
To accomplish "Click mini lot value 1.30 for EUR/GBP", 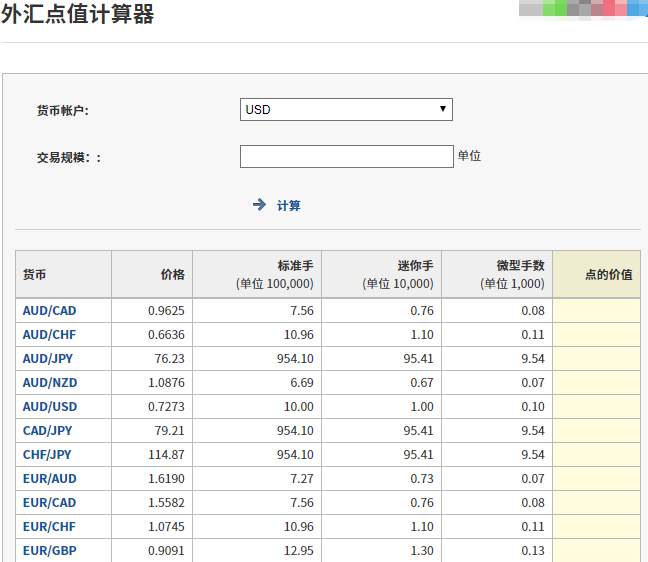I will (x=422, y=550).
